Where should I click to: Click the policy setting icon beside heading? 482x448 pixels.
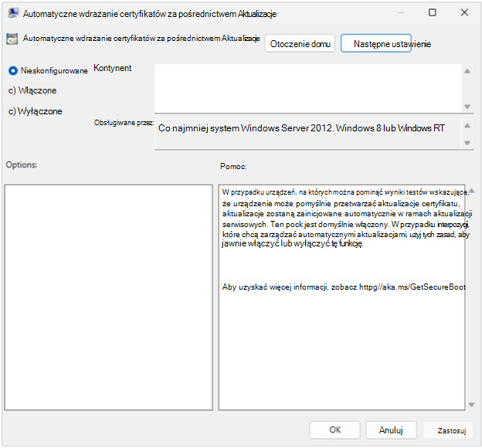pos(12,39)
